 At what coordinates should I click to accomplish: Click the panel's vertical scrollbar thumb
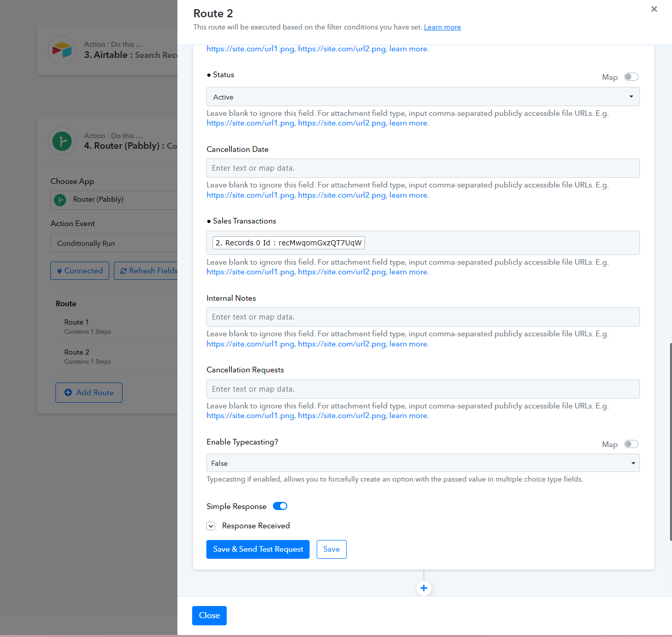click(x=670, y=442)
